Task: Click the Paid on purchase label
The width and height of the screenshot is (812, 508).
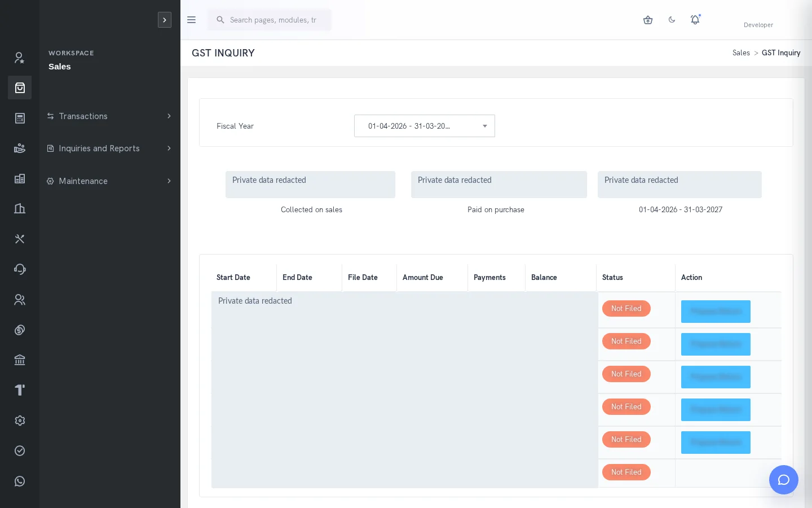Action: tap(496, 210)
